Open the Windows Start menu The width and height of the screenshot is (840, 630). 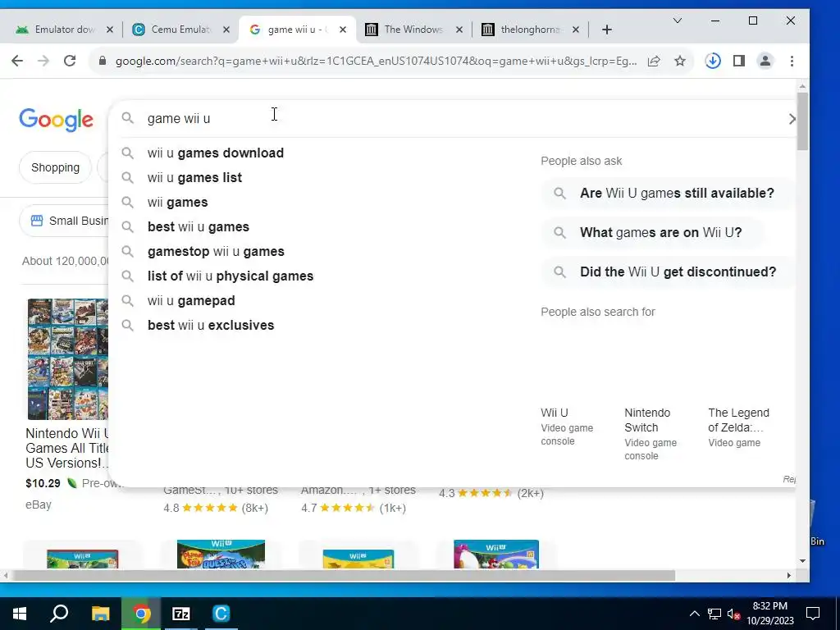click(x=20, y=614)
